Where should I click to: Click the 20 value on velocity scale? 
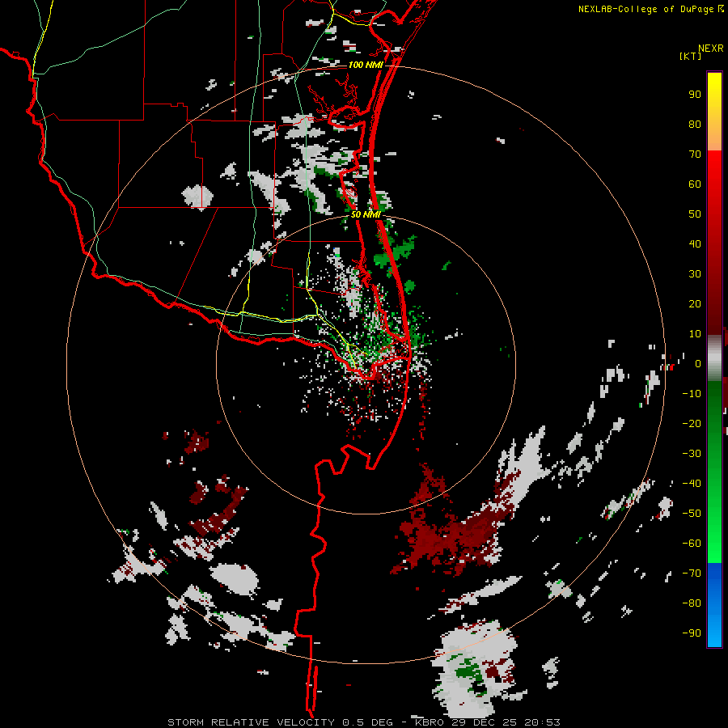click(x=695, y=303)
